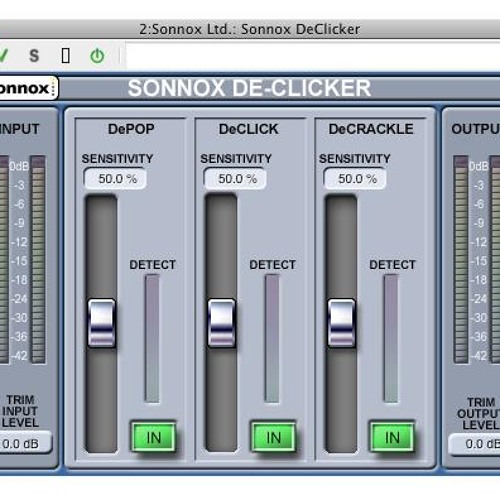Click the DePOP sensitivity 50.0 % field
The image size is (500, 500).
(x=115, y=179)
